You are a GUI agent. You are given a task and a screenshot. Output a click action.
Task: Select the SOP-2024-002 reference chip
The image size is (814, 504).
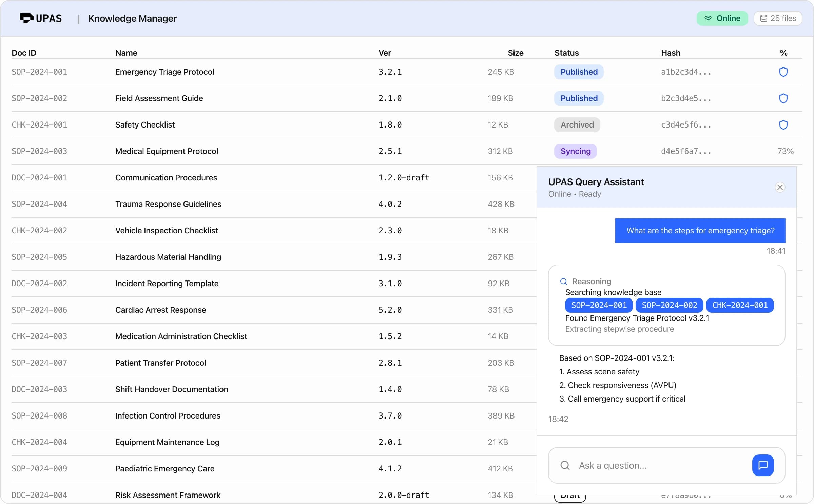[x=669, y=305]
